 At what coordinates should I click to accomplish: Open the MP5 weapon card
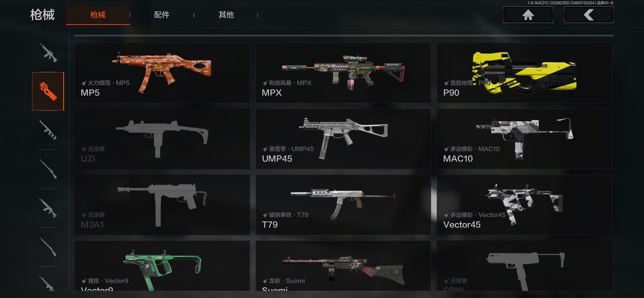(x=162, y=73)
